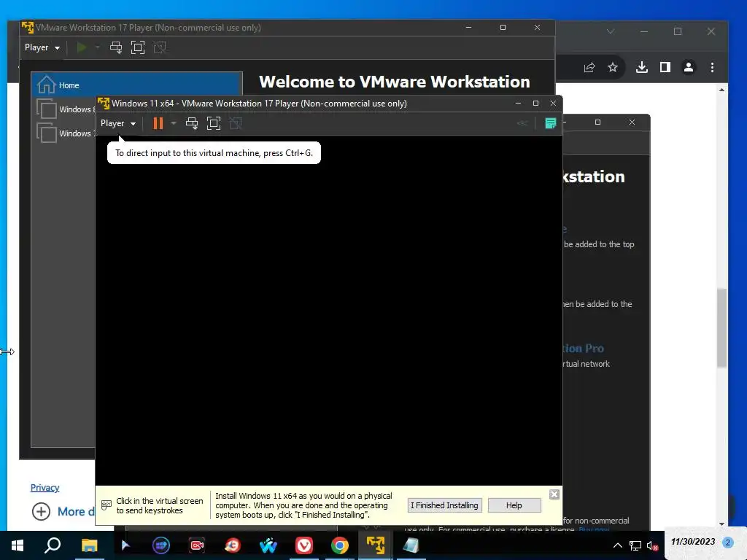The width and height of the screenshot is (747, 560).
Task: Select first Windows VM entry below Home
Action: [66, 109]
